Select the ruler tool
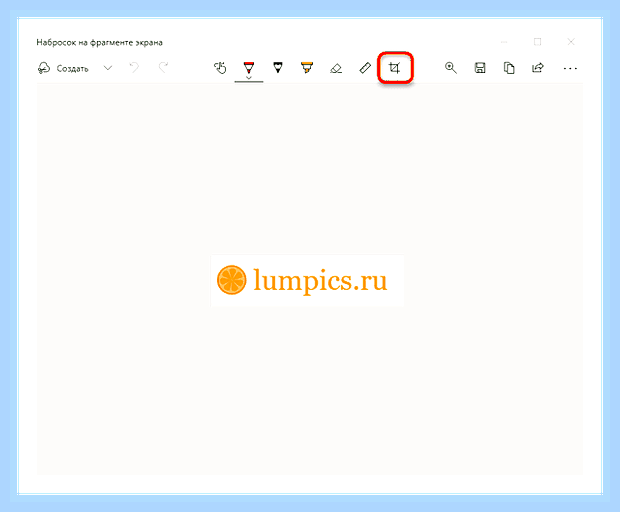This screenshot has height=512, width=620. tap(365, 68)
